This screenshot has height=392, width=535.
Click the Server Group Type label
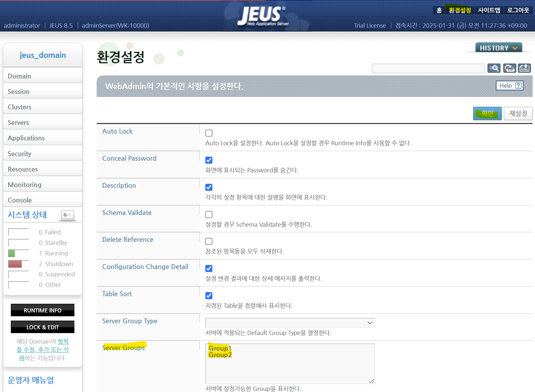point(130,321)
